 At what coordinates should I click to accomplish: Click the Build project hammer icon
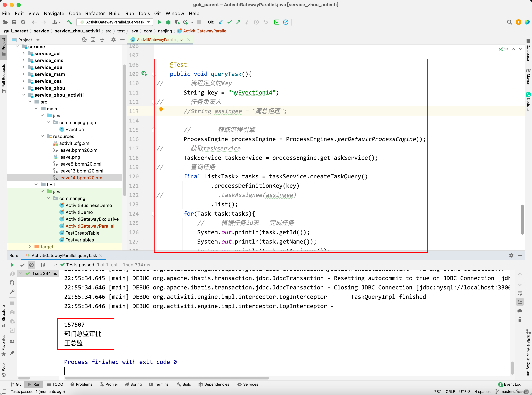(70, 22)
